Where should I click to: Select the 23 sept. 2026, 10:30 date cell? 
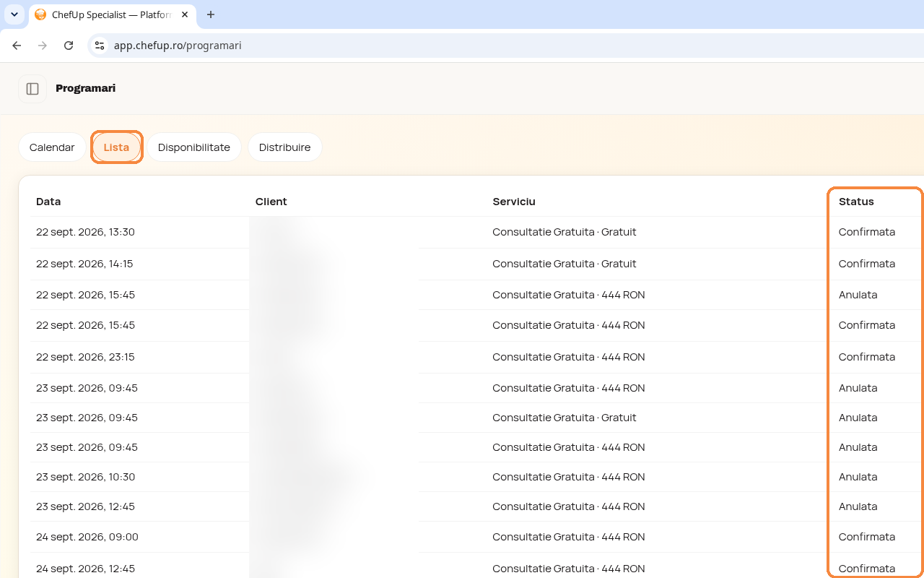pos(85,477)
